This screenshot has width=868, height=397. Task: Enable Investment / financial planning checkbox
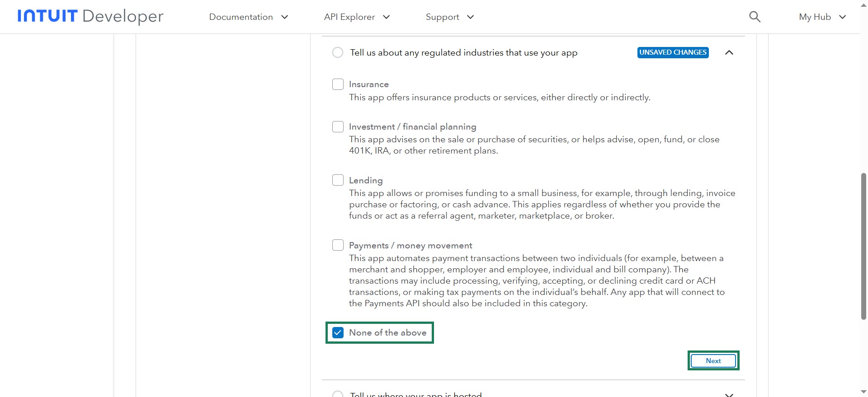338,126
